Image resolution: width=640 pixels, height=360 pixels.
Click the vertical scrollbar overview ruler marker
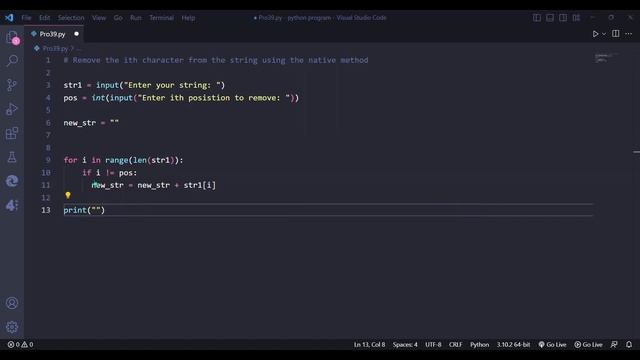[x=636, y=152]
